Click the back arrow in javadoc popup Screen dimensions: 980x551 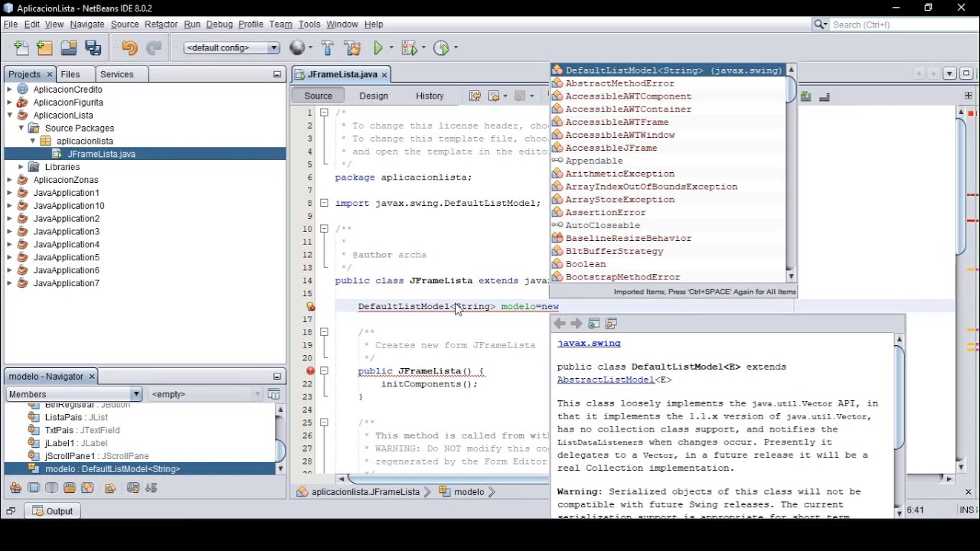(560, 324)
